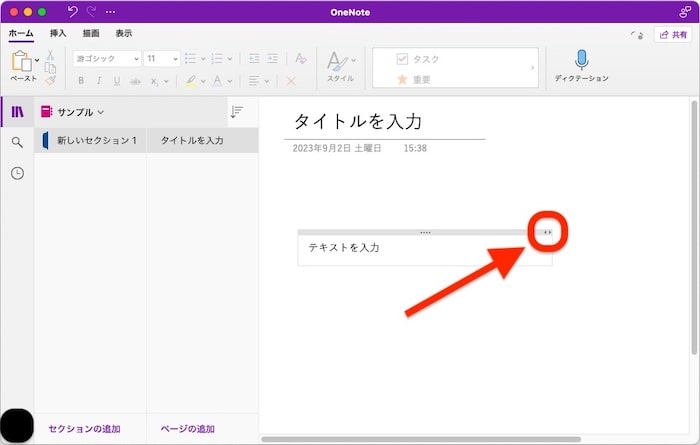The image size is (700, 445).
Task: Toggle Underline formatting
Action: click(x=117, y=81)
